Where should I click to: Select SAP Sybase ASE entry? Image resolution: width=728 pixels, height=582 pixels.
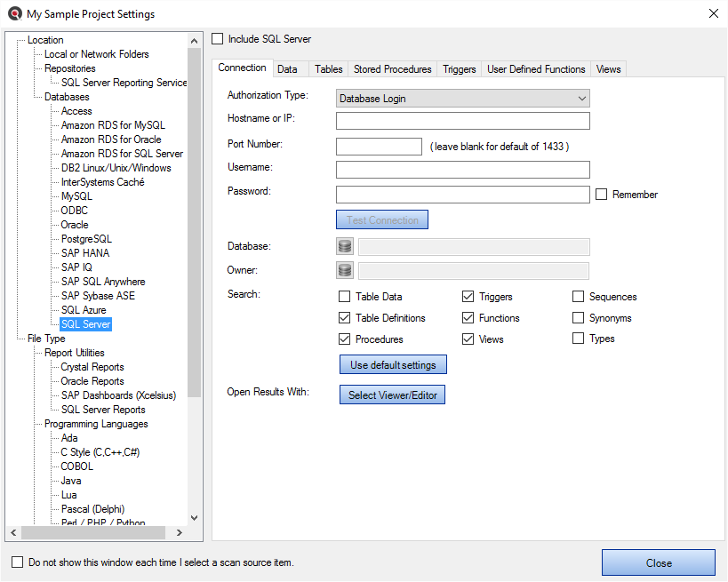(98, 296)
